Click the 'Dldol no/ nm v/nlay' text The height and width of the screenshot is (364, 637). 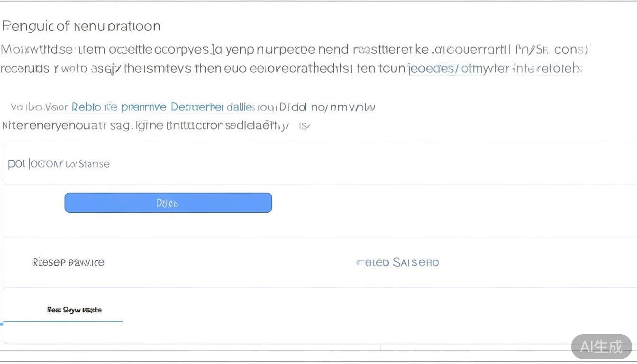pos(327,108)
